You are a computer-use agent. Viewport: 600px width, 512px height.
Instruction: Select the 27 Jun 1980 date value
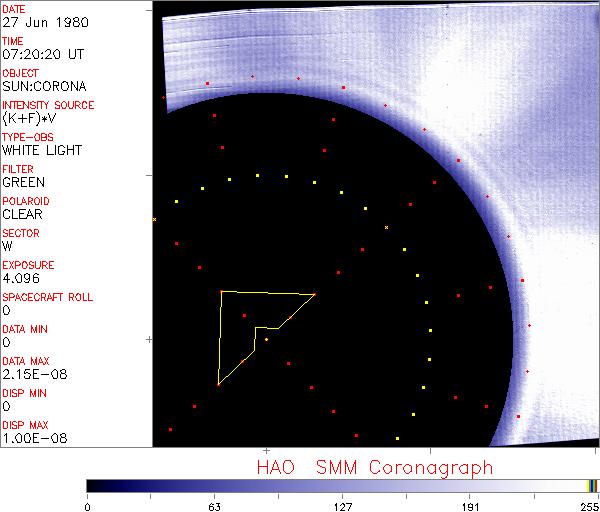33,22
